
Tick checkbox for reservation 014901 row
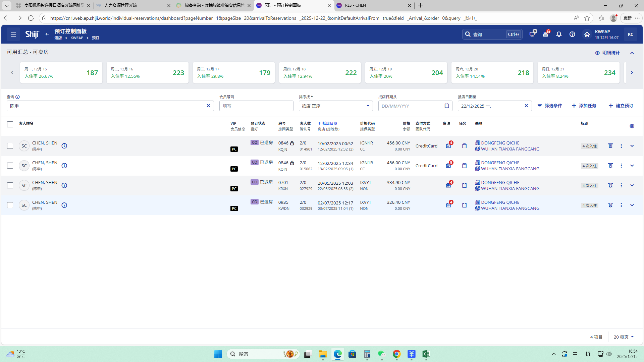tap(10, 146)
